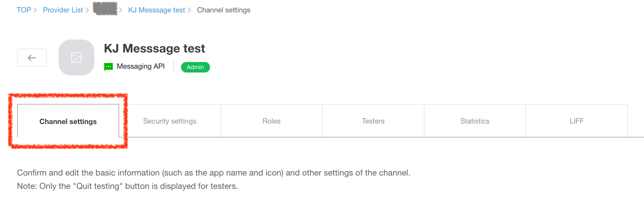
Task: Open the Roles tab
Action: coord(272,121)
